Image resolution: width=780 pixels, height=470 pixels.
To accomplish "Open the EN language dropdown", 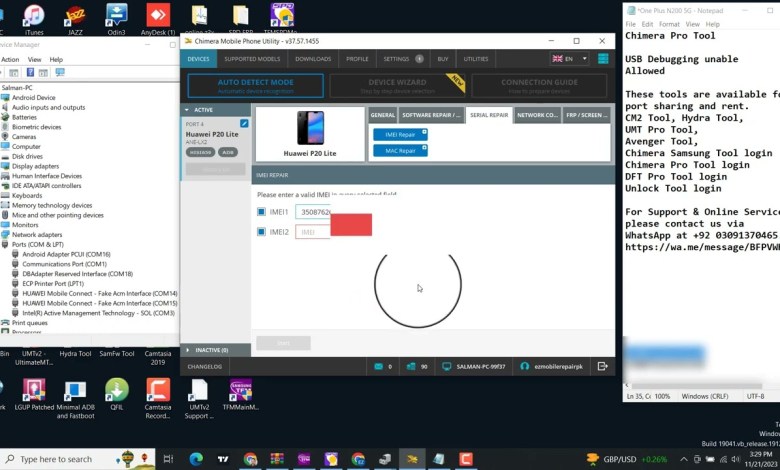I will (570, 59).
